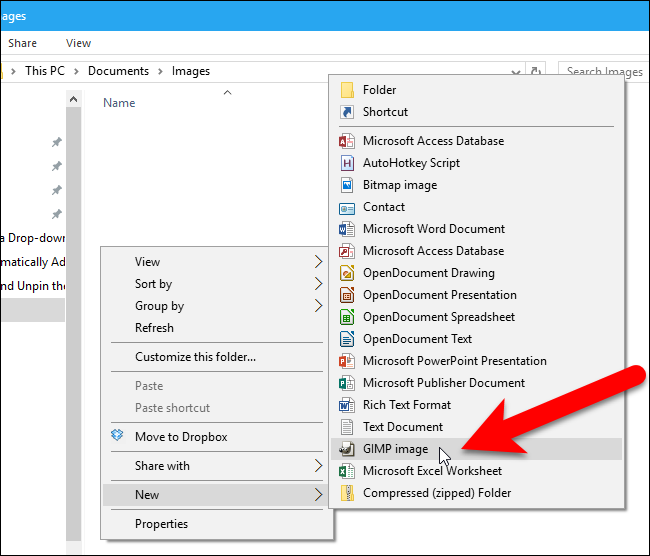The image size is (650, 556).
Task: Go to Documents in breadcrumb
Action: [x=118, y=71]
